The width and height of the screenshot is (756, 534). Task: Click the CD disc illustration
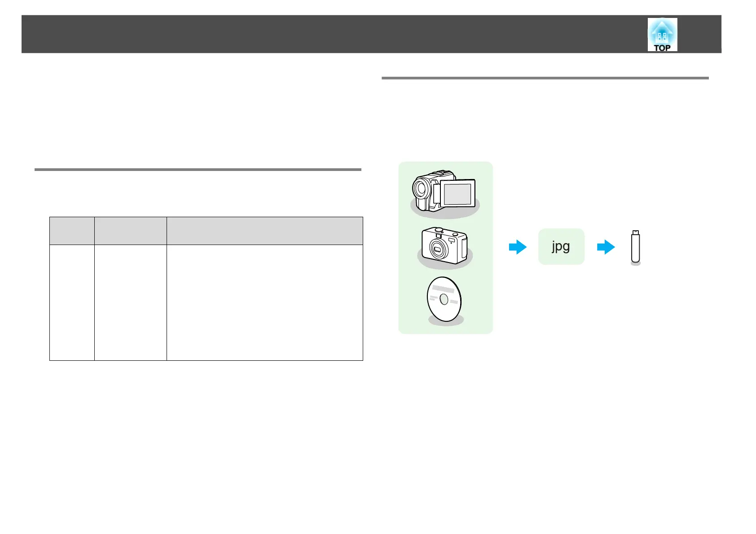tap(444, 301)
